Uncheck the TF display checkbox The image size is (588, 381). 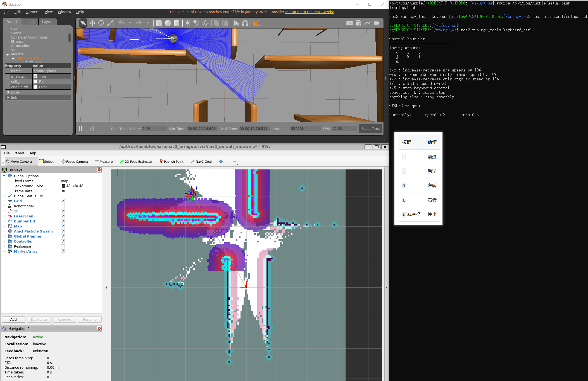(63, 211)
